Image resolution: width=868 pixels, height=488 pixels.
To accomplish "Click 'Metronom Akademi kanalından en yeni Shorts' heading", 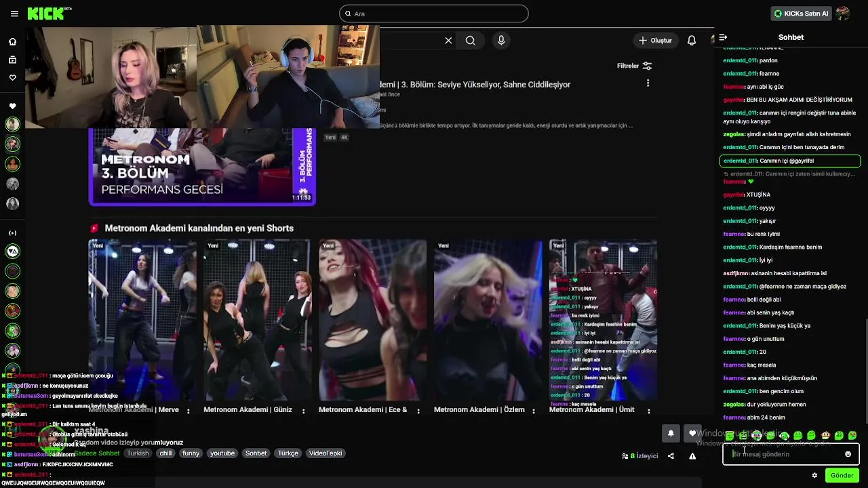I will click(199, 228).
